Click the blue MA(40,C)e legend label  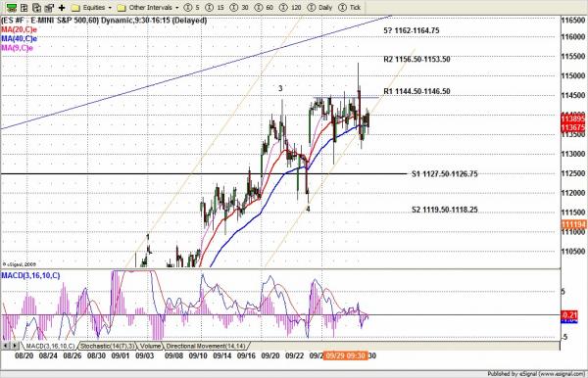20,38
